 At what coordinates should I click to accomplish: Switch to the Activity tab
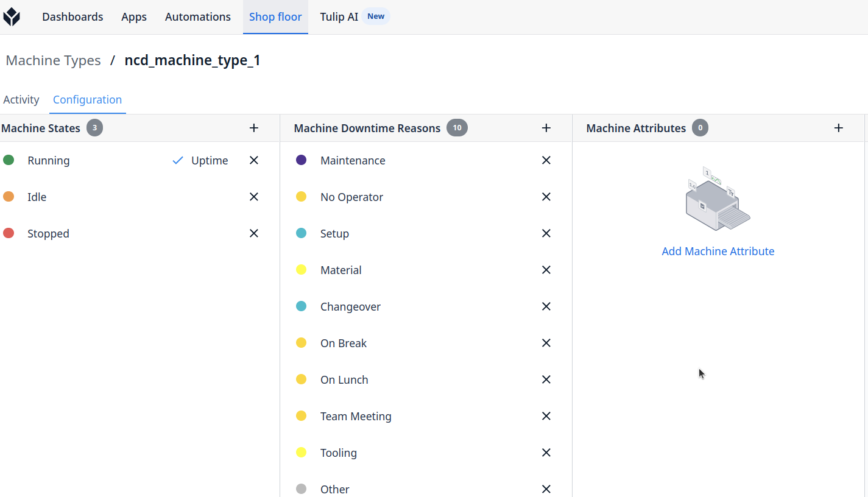[21, 100]
